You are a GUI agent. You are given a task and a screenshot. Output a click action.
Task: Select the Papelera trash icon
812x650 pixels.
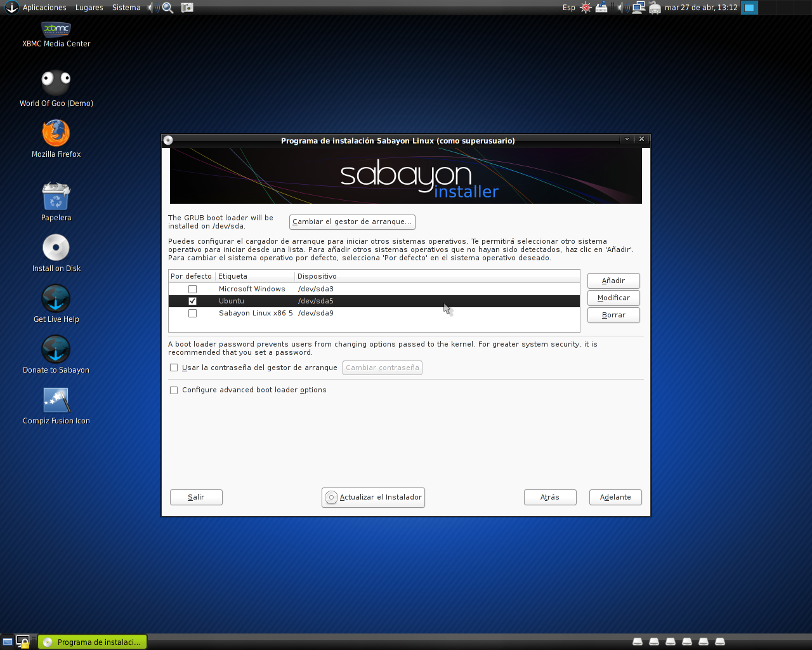click(56, 196)
